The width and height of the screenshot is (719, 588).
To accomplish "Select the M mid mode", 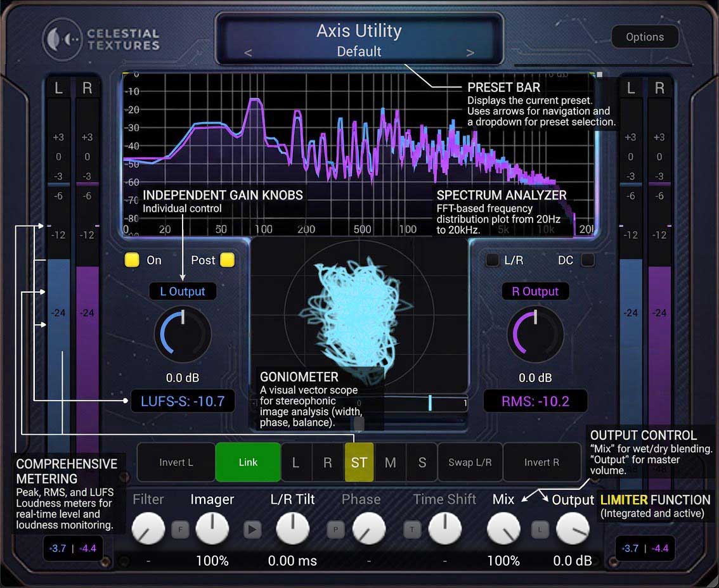I will click(x=390, y=463).
